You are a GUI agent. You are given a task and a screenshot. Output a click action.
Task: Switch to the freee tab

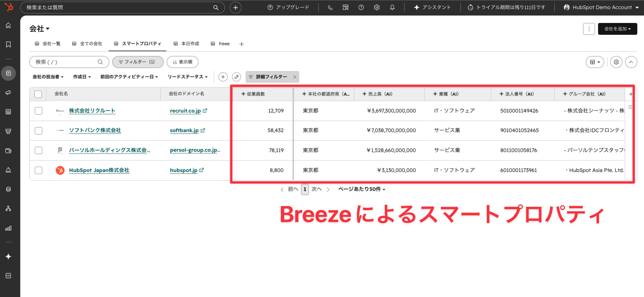pos(220,44)
